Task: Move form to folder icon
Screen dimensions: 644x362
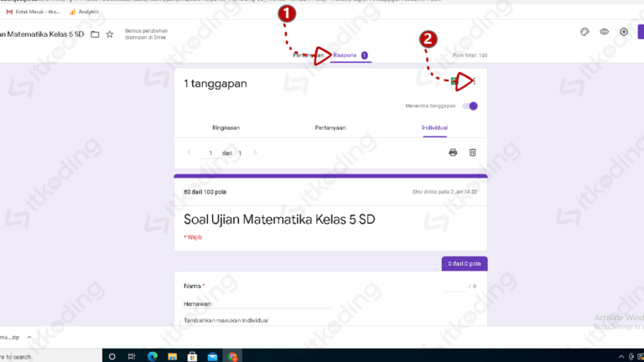Action: pyautogui.click(x=95, y=34)
